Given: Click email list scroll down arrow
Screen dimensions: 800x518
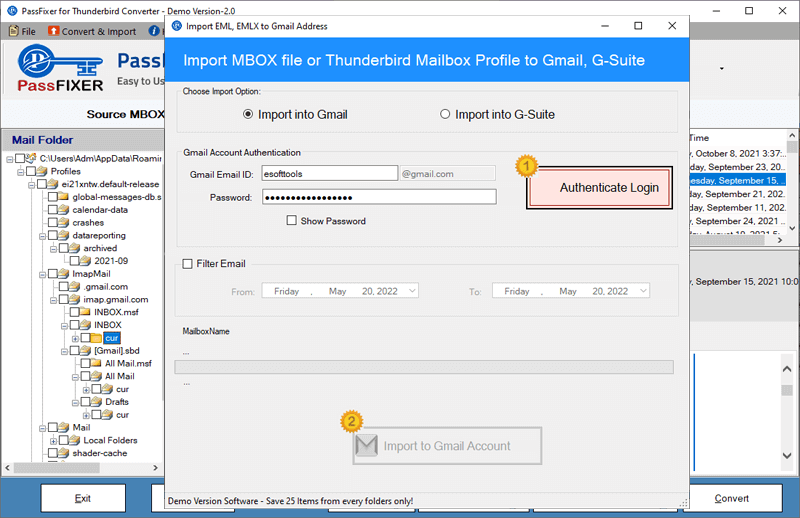Looking at the screenshot, I should tap(792, 228).
